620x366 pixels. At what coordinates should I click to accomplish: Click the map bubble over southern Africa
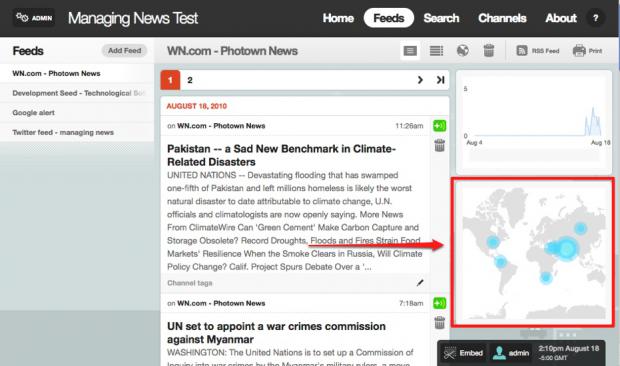tap(546, 277)
